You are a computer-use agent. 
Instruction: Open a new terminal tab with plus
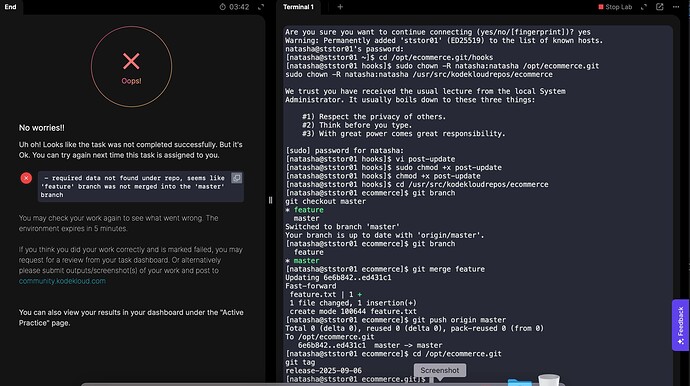point(340,7)
